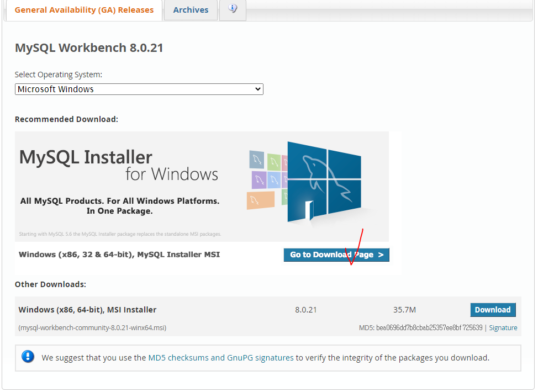
Task: Click 'Windows (x86, 64-bit), MSI Installer' text
Action: point(87,310)
